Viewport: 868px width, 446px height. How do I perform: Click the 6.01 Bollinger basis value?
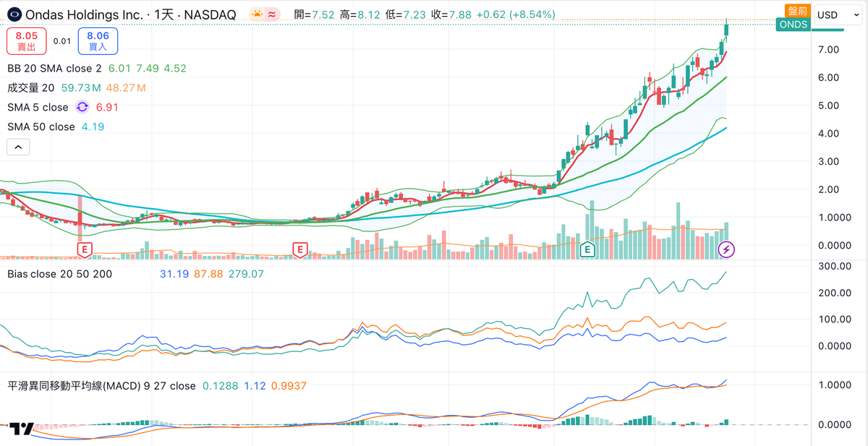pyautogui.click(x=119, y=69)
